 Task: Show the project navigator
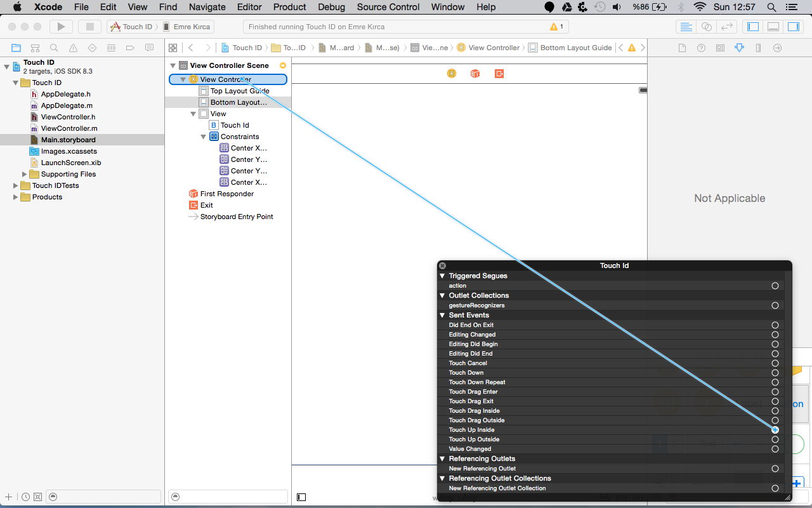[16, 48]
